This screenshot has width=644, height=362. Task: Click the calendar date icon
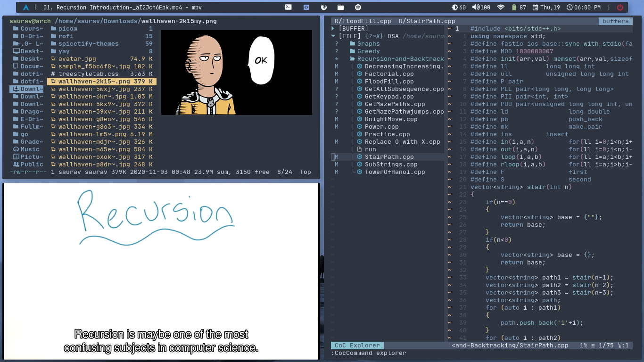click(535, 8)
